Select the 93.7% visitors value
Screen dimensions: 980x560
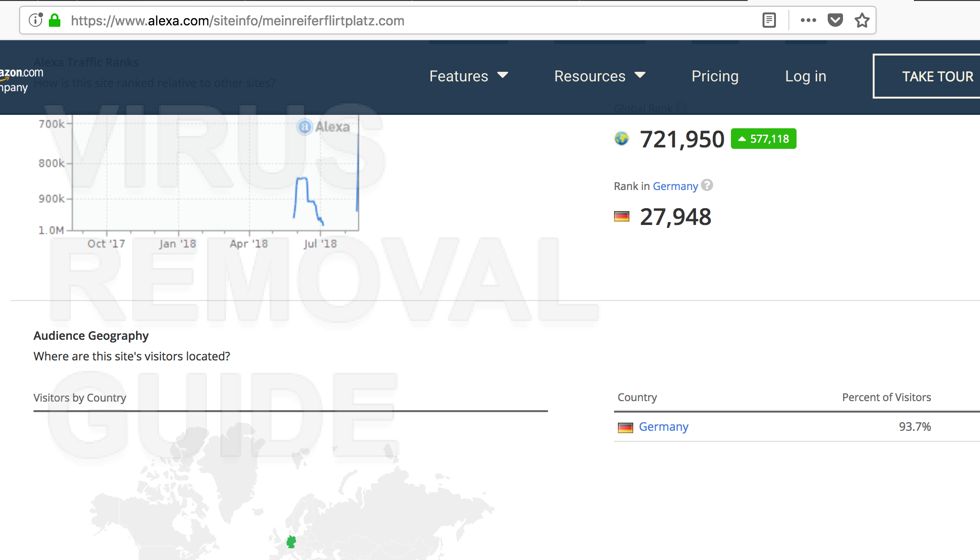(x=915, y=426)
